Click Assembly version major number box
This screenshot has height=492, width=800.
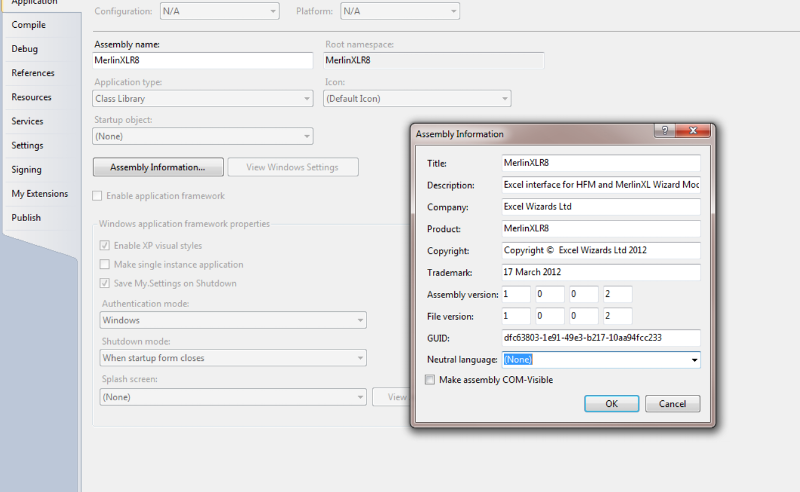[516, 294]
